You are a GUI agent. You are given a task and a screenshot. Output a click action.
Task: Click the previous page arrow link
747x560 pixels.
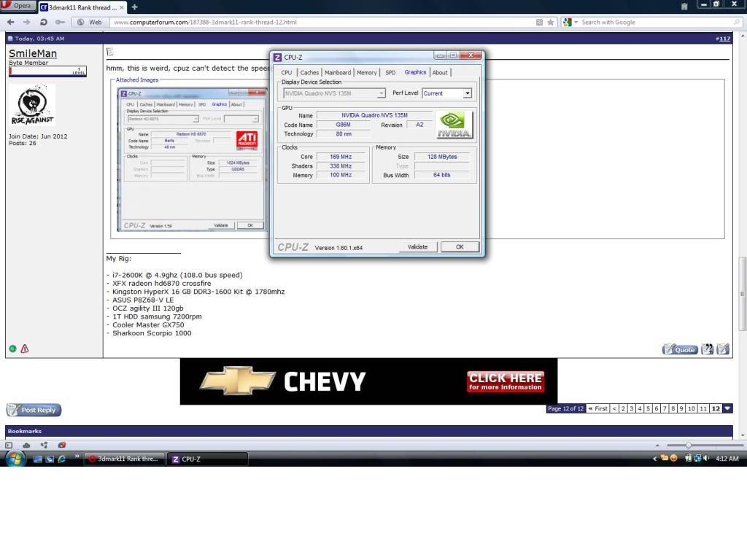[x=614, y=408]
